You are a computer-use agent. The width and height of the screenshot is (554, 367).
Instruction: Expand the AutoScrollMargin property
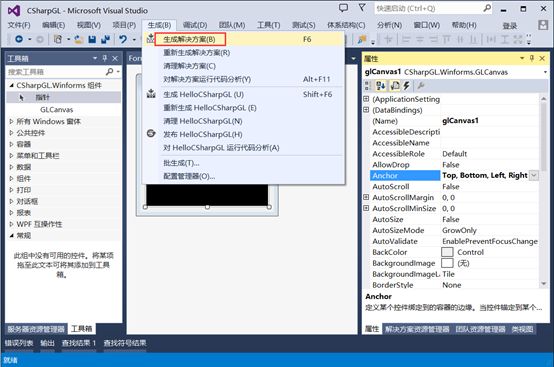click(366, 197)
